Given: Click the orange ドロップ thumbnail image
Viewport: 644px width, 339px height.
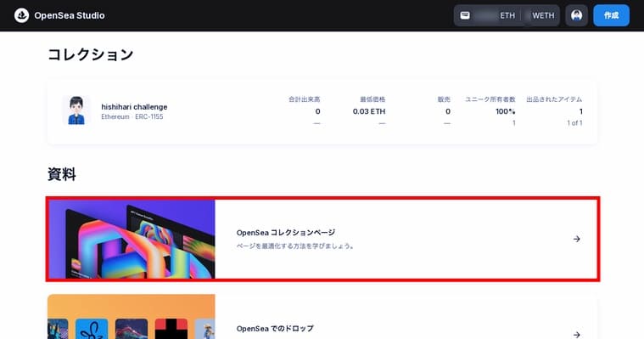Looking at the screenshot, I should point(132,316).
